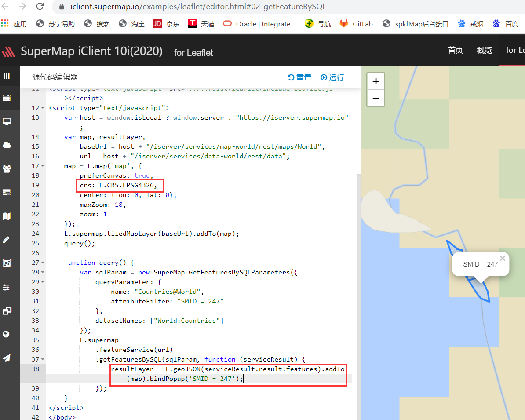The width and height of the screenshot is (525, 420).
Task: Open the monitor display sidebar icon
Action: 7,121
